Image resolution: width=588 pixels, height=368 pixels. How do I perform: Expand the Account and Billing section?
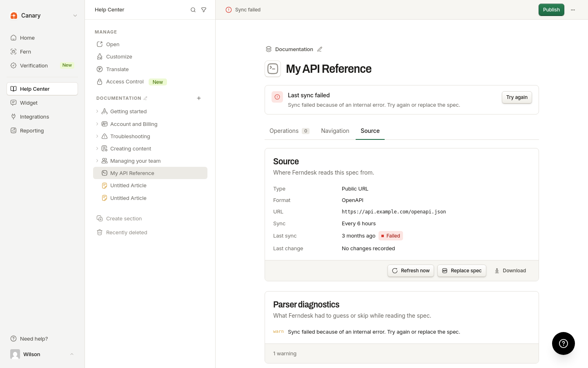click(x=97, y=124)
